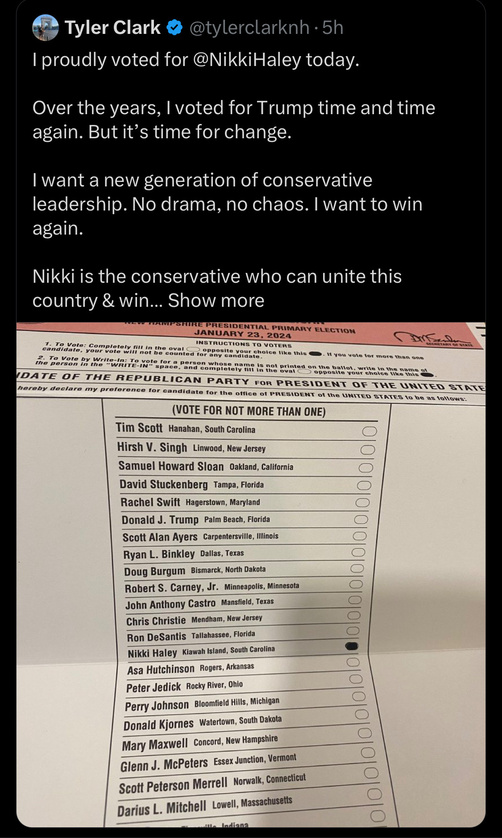Open Tyler Clark's profile avatar

[x=45, y=27]
